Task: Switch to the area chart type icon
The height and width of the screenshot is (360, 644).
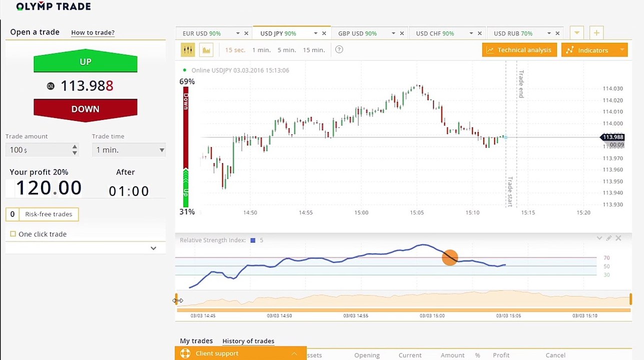Action: pos(206,50)
